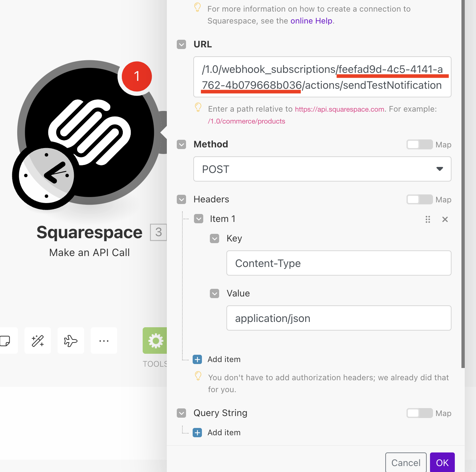Image resolution: width=476 pixels, height=472 pixels.
Task: Open the clock schedule icon on Squarespace module
Action: [46, 176]
